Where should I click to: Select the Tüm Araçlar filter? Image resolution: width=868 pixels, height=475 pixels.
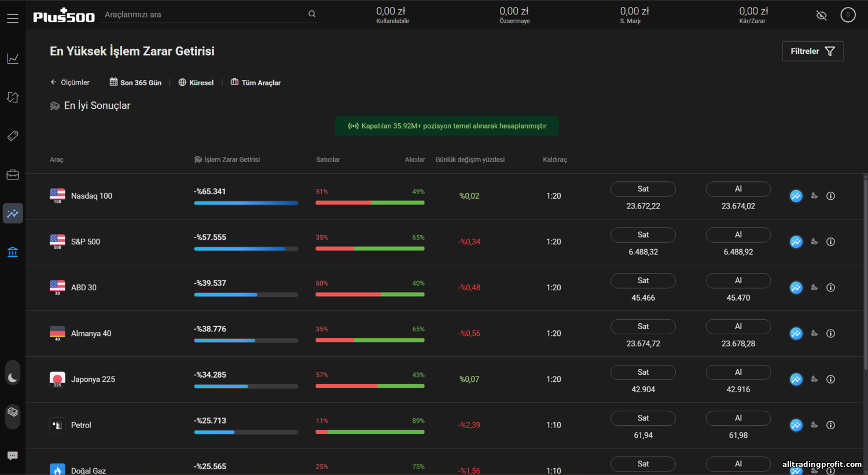pyautogui.click(x=256, y=82)
